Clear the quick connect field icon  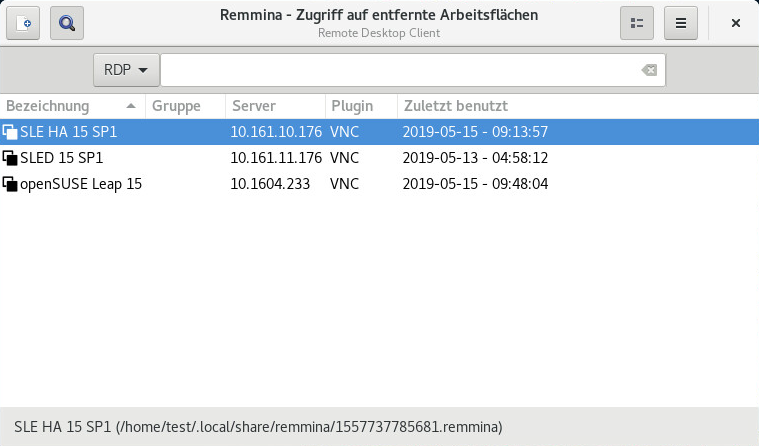650,70
